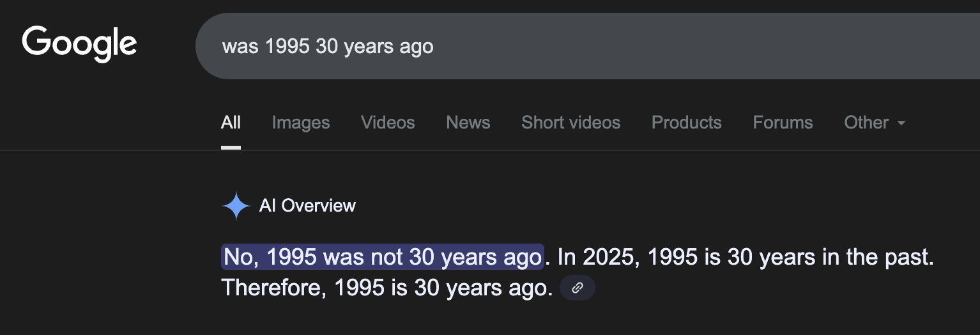Expand the Other dropdown arrow

[901, 123]
